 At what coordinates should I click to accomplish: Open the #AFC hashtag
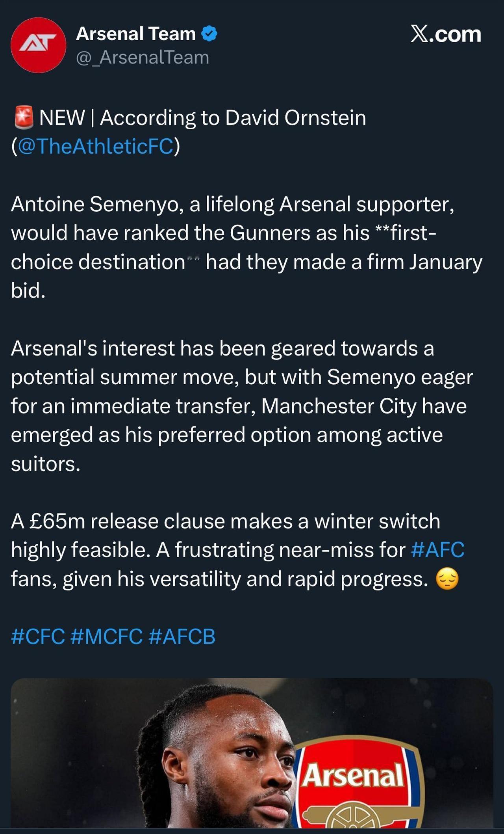[437, 550]
